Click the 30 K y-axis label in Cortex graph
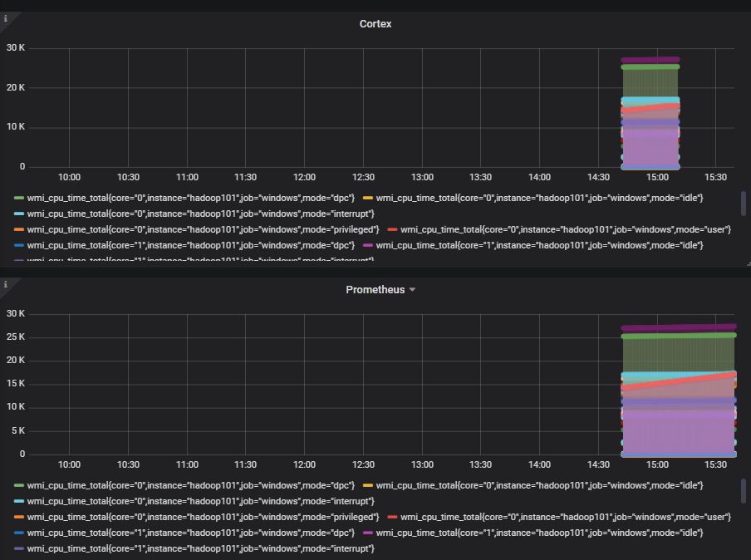751x560 pixels. [x=15, y=48]
